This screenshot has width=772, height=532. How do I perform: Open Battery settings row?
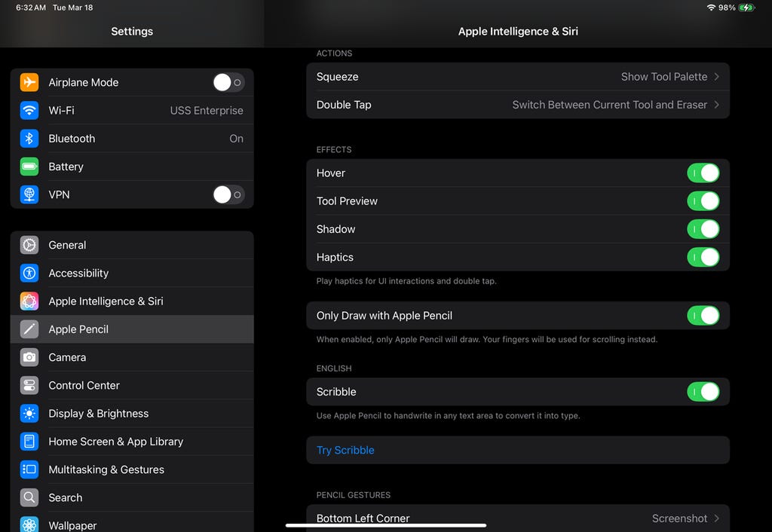click(x=132, y=167)
